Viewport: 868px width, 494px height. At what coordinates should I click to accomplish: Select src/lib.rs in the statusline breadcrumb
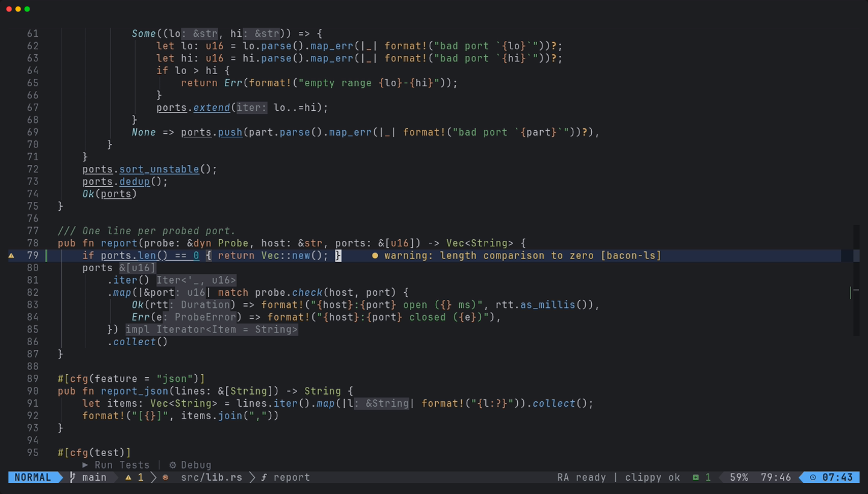212,477
